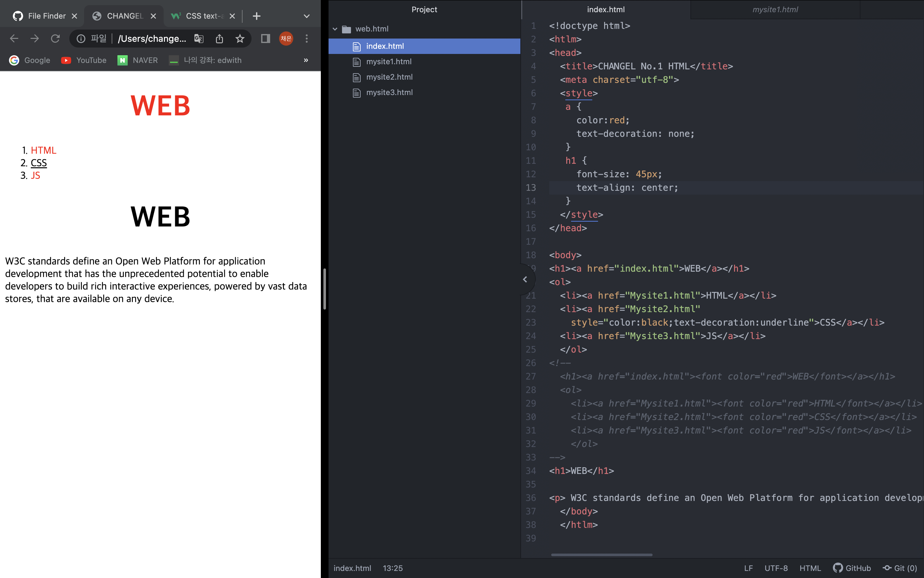Open Chrome three-dot menu
The image size is (924, 578).
pos(307,39)
